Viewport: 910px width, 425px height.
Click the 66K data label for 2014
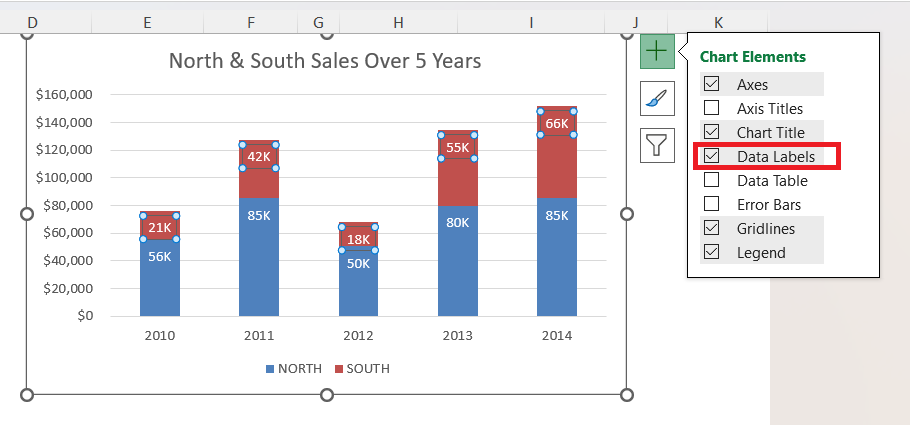(557, 124)
